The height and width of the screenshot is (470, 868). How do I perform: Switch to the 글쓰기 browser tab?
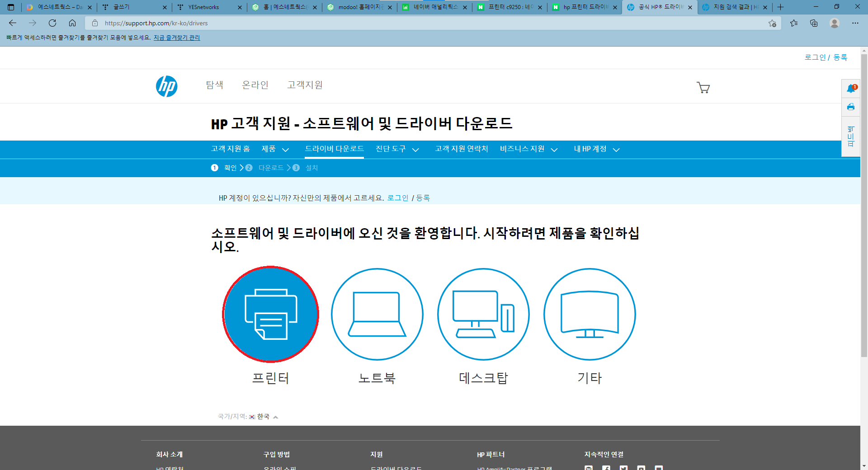pos(135,7)
